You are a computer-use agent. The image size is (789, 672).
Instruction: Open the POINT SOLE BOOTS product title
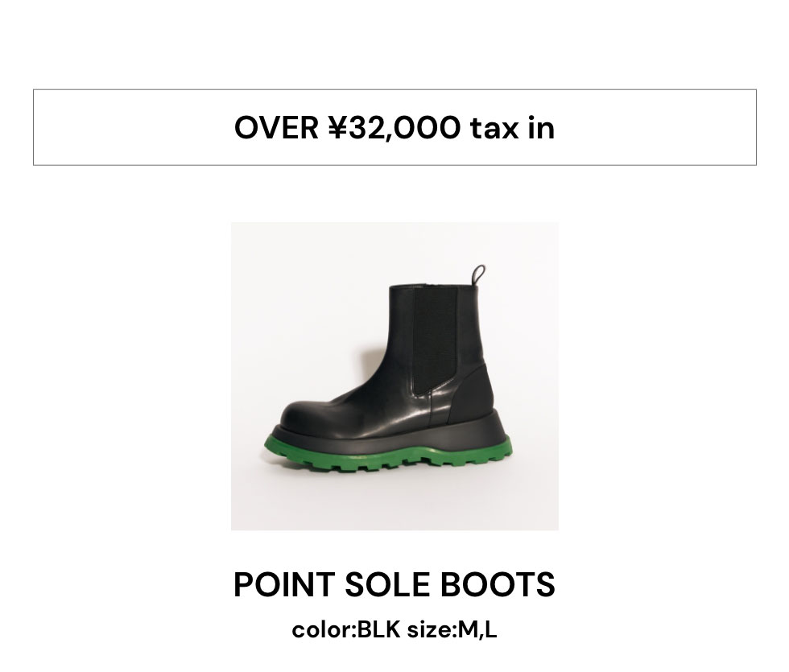[x=394, y=585]
